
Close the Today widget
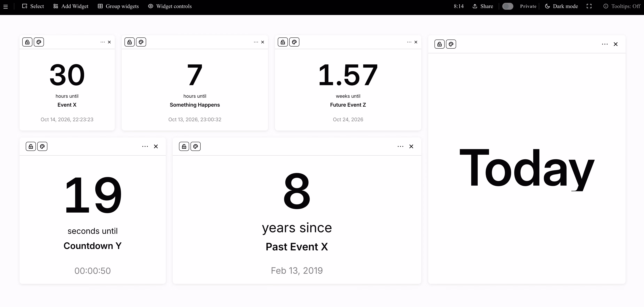click(x=615, y=44)
